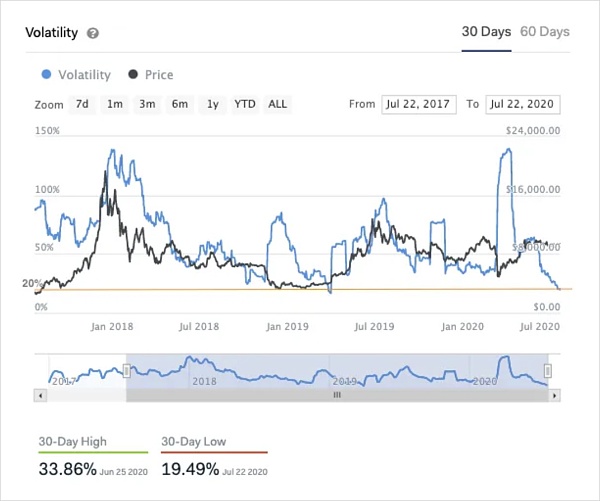Set zoom range to 7d
Viewport: 600px width, 501px height.
click(x=82, y=104)
